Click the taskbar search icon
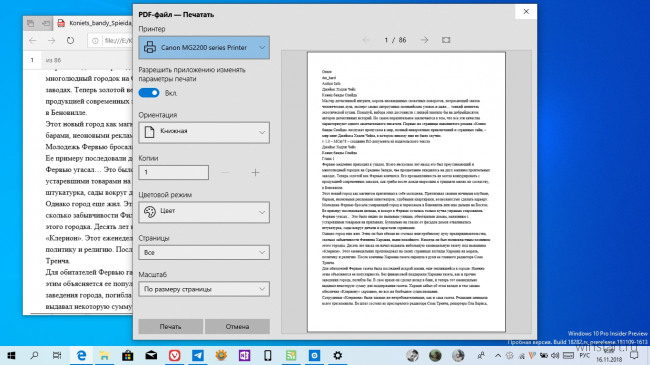Viewport: 650px width, 365px height. (x=34, y=355)
